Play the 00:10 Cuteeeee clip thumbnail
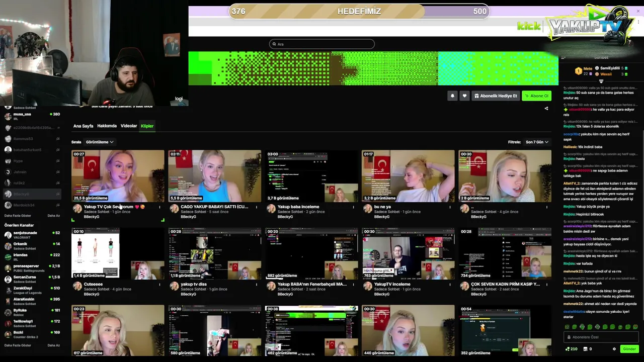 tap(118, 253)
